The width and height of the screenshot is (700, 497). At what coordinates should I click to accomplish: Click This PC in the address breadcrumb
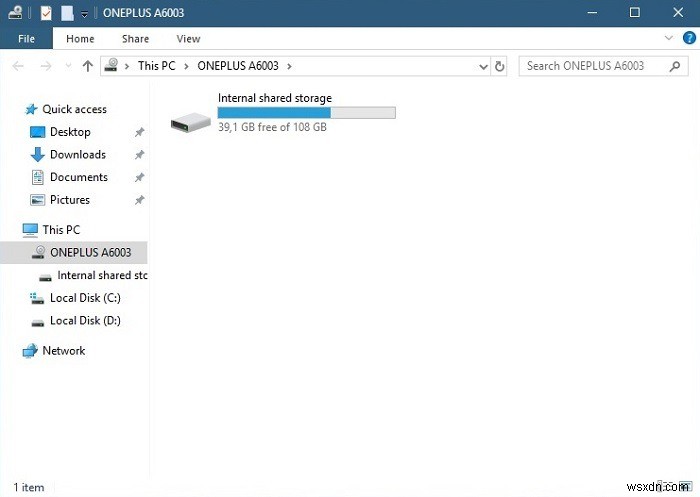coord(157,66)
